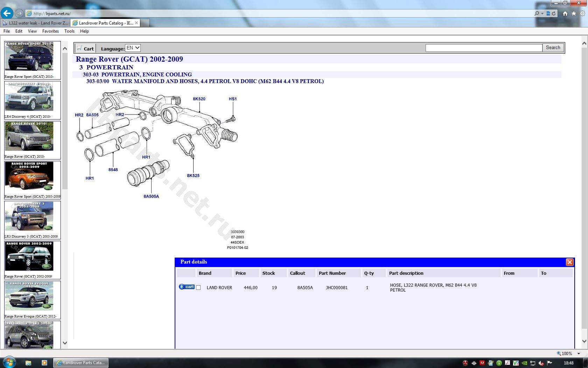588x368 pixels.
Task: Click callout 8K520 on the diagram
Action: tap(199, 99)
